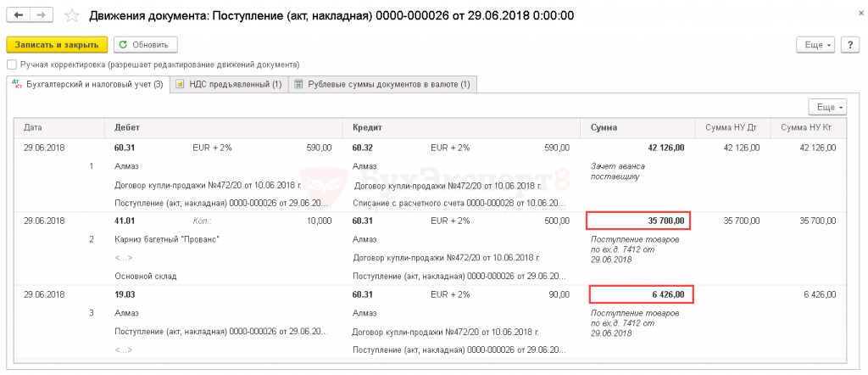Select debit account 60.31 in row 1
This screenshot has height=375, width=868.
[125, 148]
